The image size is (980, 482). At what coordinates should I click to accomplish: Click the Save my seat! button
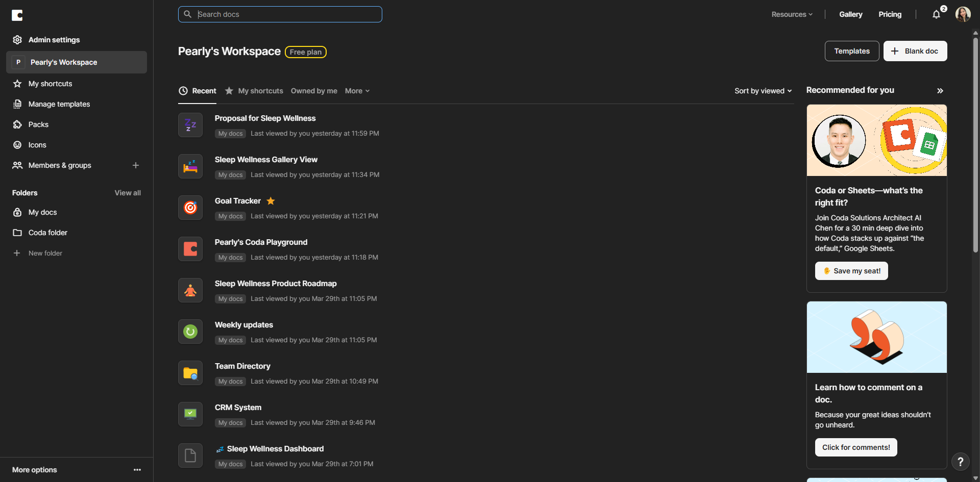click(x=851, y=271)
